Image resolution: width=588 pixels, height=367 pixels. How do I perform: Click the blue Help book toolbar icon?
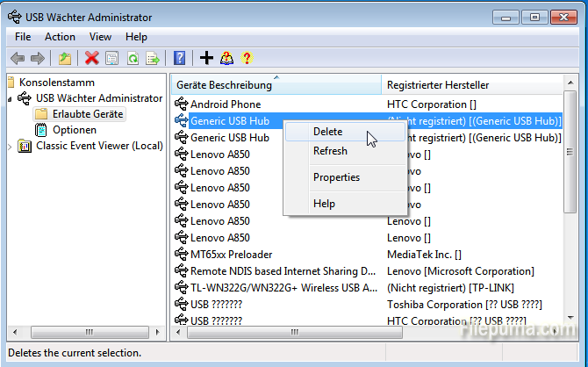pyautogui.click(x=179, y=58)
